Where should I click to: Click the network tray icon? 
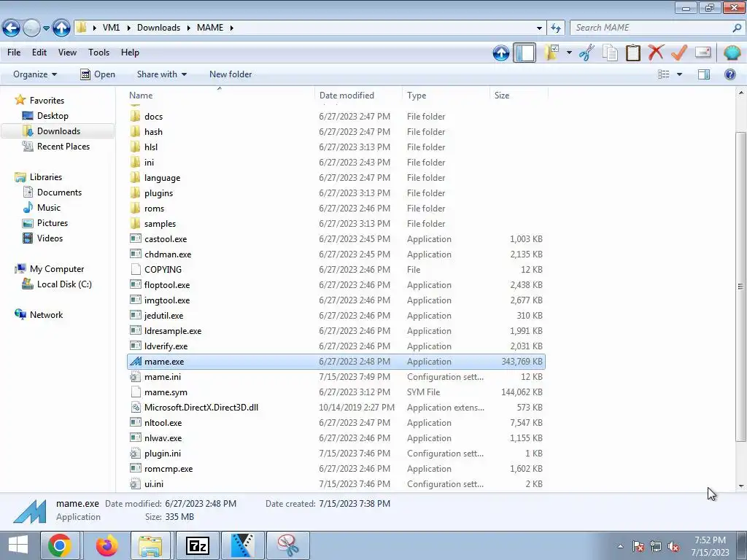click(x=656, y=547)
